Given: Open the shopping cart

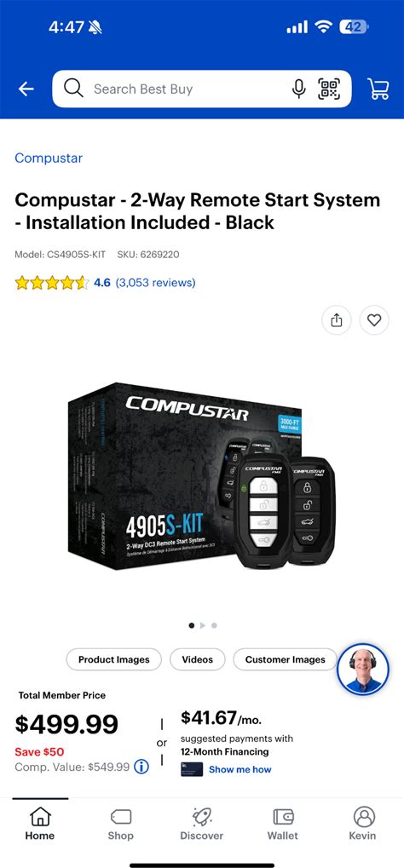Looking at the screenshot, I should (378, 89).
